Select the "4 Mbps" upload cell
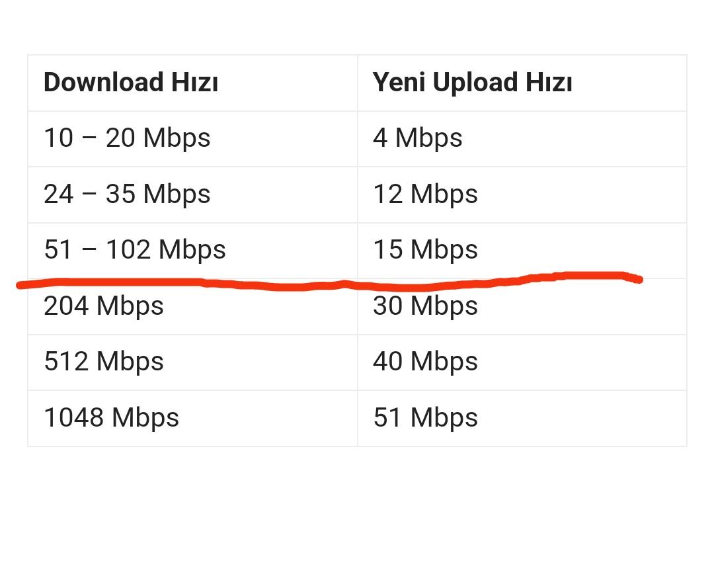 (417, 138)
